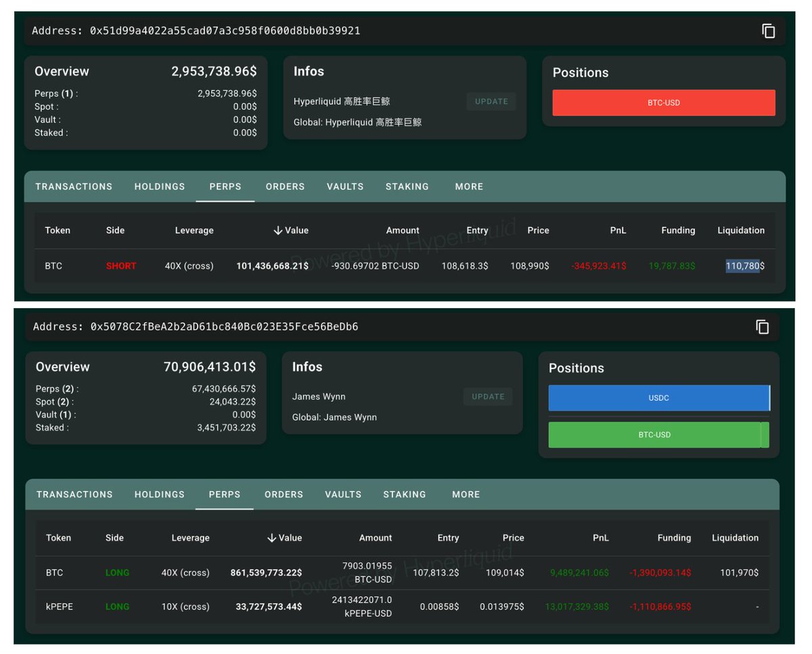Click Token column header in top table
The image size is (812, 654).
[58, 230]
